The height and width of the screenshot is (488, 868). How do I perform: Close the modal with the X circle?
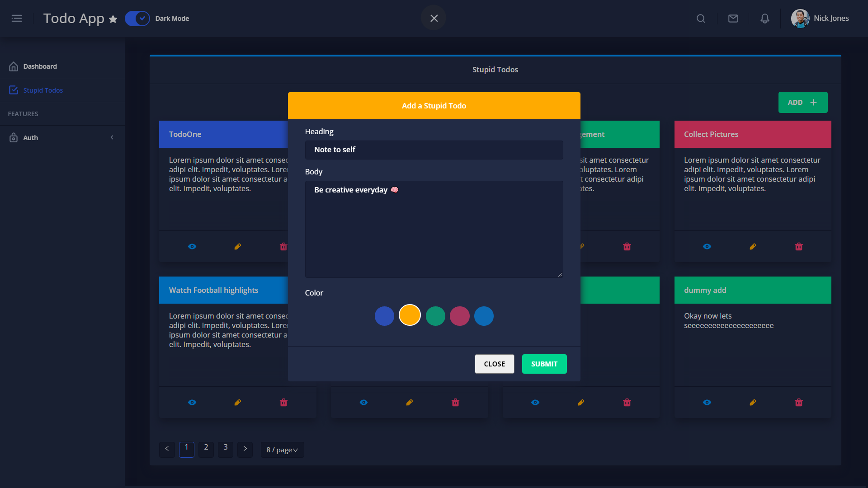click(x=434, y=18)
